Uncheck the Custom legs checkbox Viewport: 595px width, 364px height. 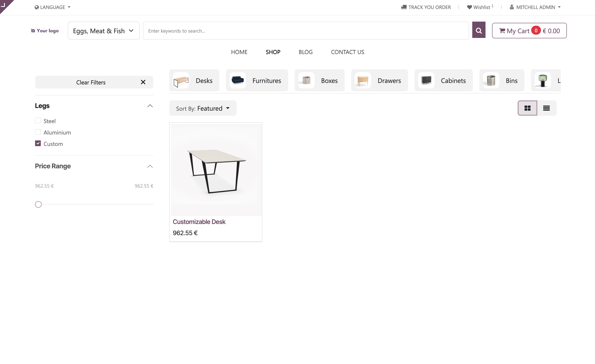(x=38, y=143)
